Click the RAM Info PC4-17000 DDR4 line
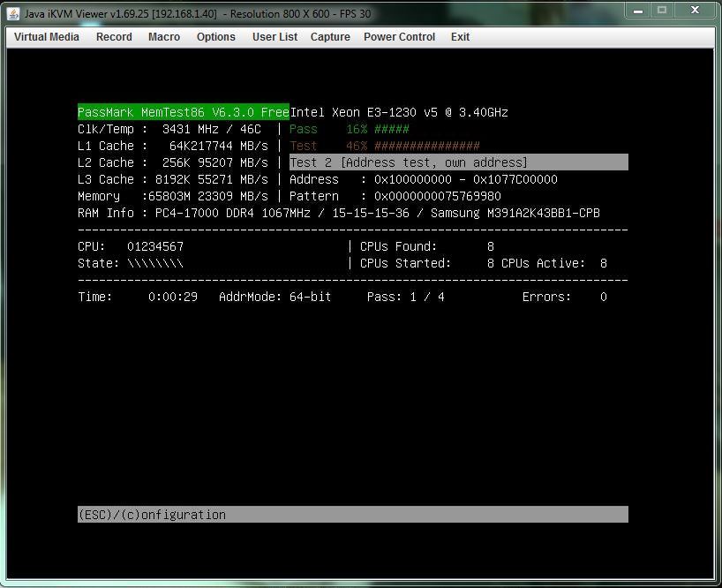The width and height of the screenshot is (722, 588). pos(338,213)
